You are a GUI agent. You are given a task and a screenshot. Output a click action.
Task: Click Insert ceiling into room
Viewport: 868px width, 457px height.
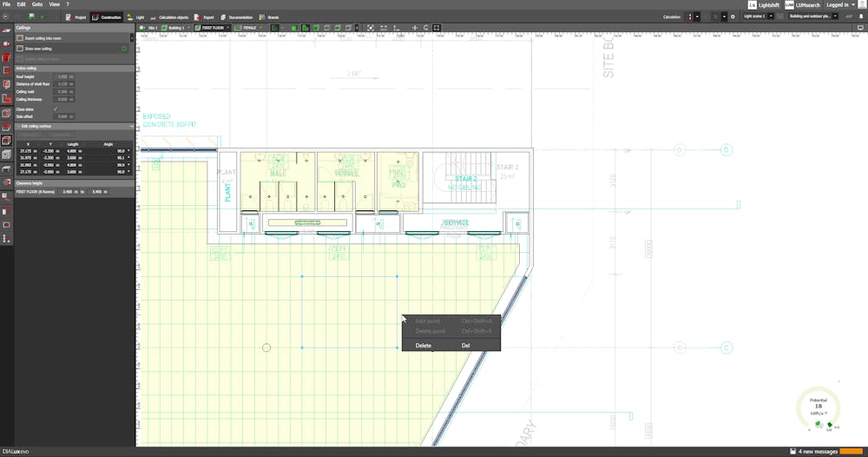pyautogui.click(x=43, y=38)
